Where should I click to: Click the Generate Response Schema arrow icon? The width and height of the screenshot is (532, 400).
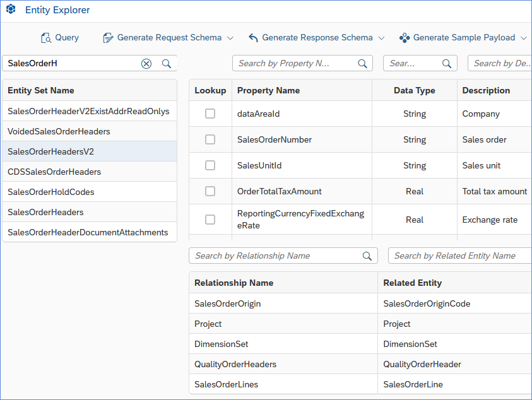click(x=253, y=38)
